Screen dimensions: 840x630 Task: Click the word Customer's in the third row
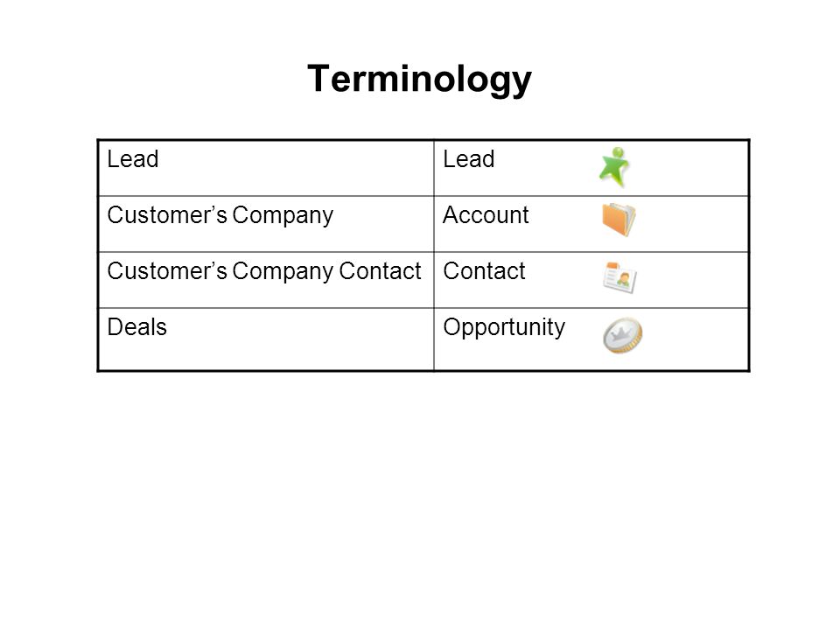click(x=167, y=271)
